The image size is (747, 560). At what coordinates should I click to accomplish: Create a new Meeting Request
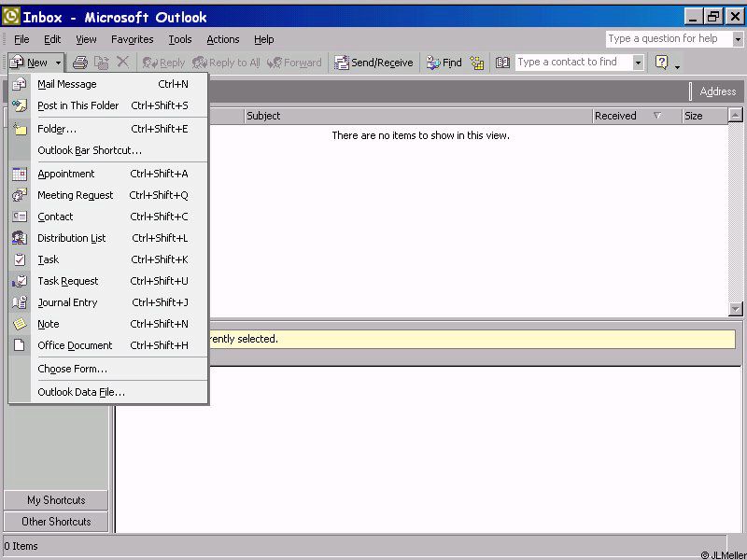click(x=75, y=195)
